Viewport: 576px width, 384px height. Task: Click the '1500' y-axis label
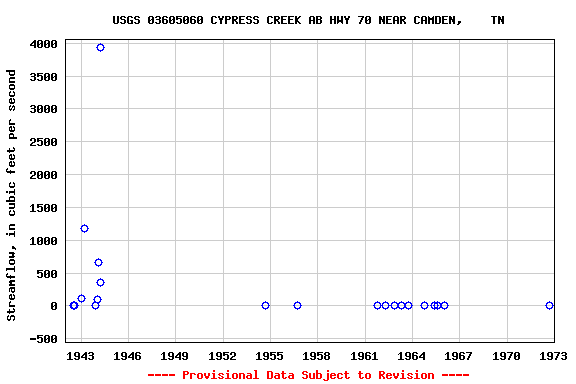click(44, 208)
